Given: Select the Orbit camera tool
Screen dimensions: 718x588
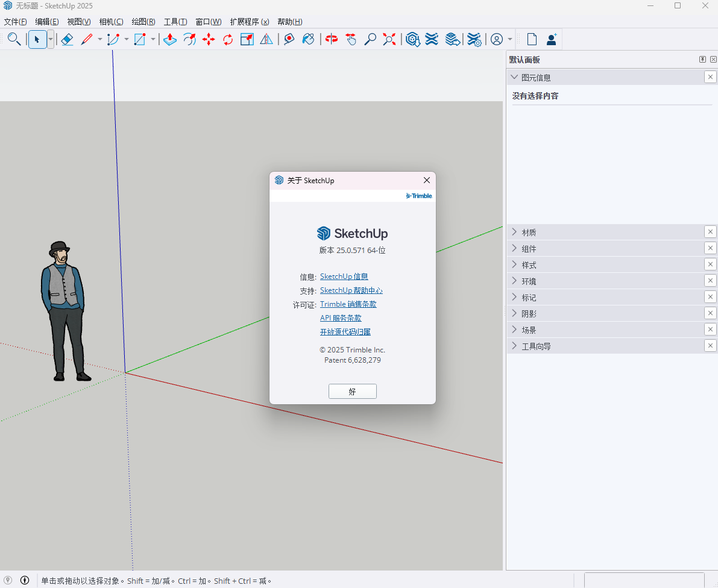Looking at the screenshot, I should (331, 40).
